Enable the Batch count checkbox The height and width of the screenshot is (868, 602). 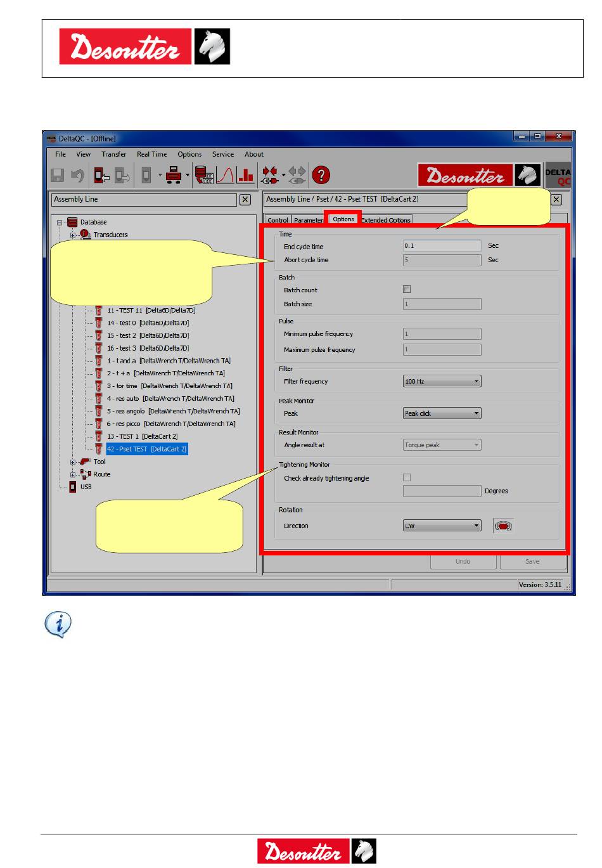407,289
